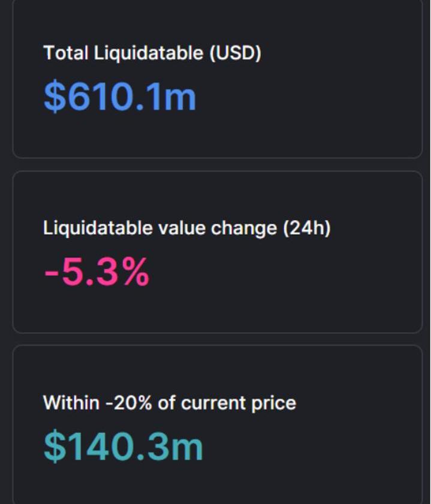Screen dimensions: 431x504
Task: Click the word Total in the first card
Action: click(65, 53)
